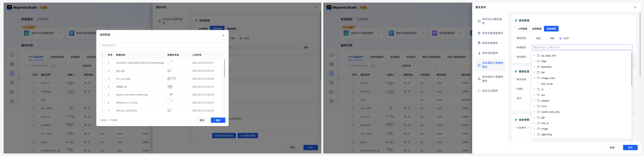Image resolution: width=644 pixels, height=156 pixels.
Task: Click the oblique 3D model service icon
Action: (479, 79)
